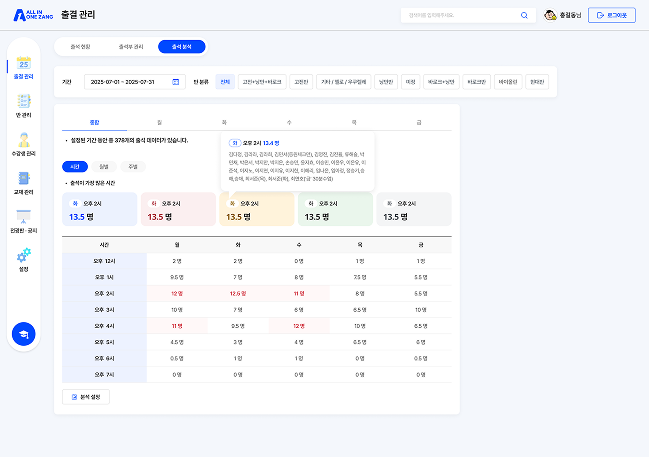Select the 화 day tab

[224, 123]
